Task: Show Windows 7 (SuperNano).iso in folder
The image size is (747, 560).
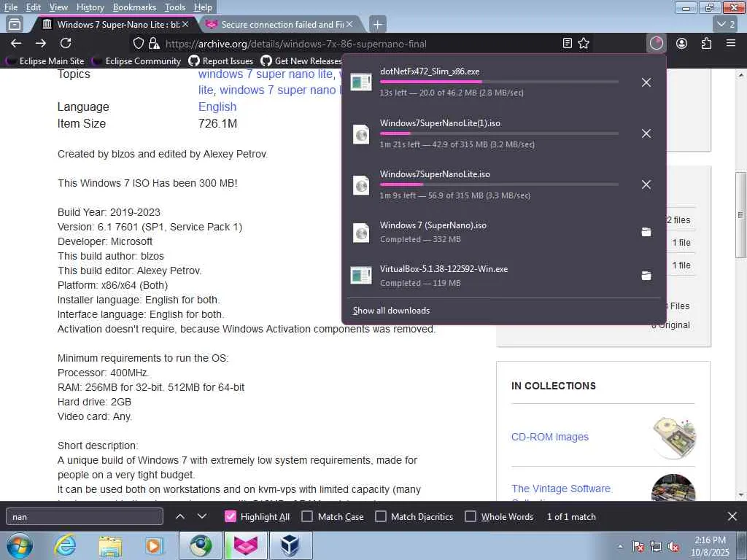Action: [x=646, y=232]
